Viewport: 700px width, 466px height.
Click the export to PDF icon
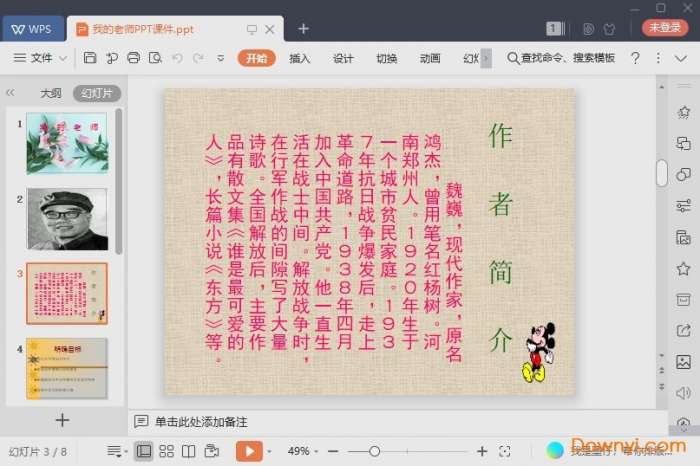tap(112, 58)
